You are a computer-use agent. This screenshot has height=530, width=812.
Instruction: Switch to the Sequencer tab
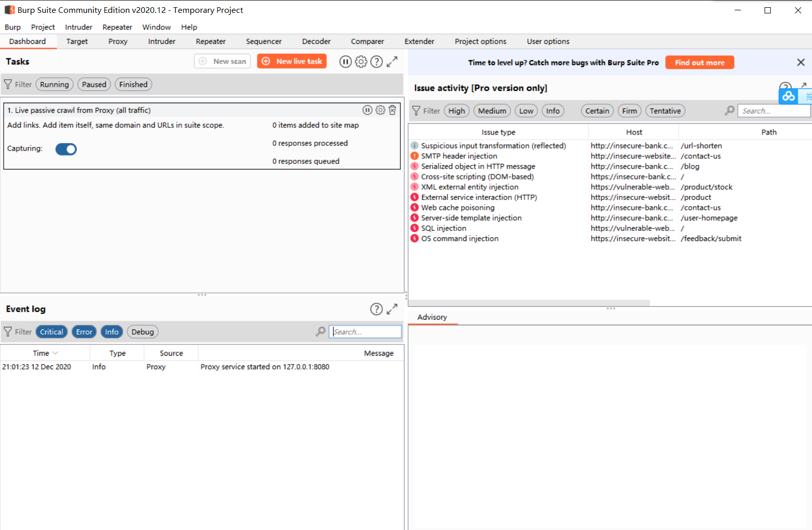264,41
